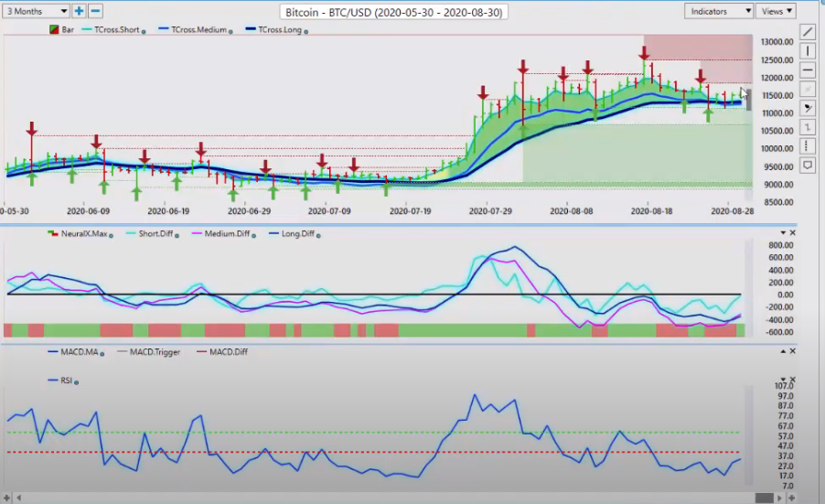
Task: Click the greyed-out parallel channel tool
Action: tap(807, 89)
